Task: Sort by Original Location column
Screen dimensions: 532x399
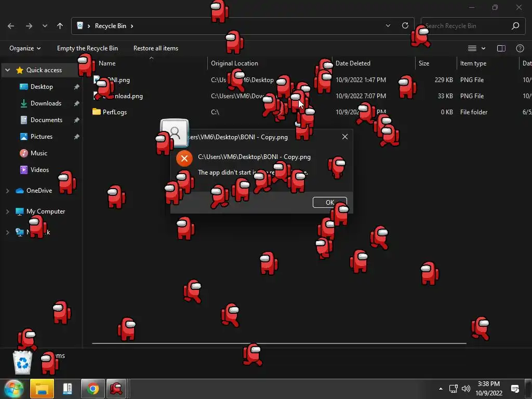Action: tap(234, 63)
